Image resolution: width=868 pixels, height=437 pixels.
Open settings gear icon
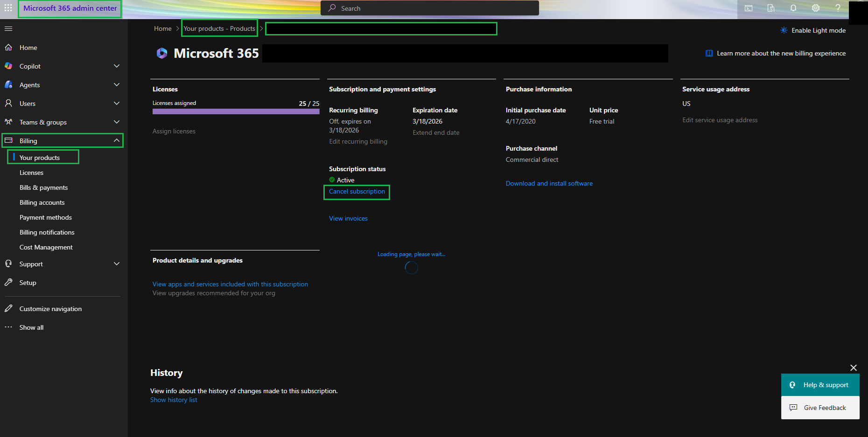click(816, 8)
